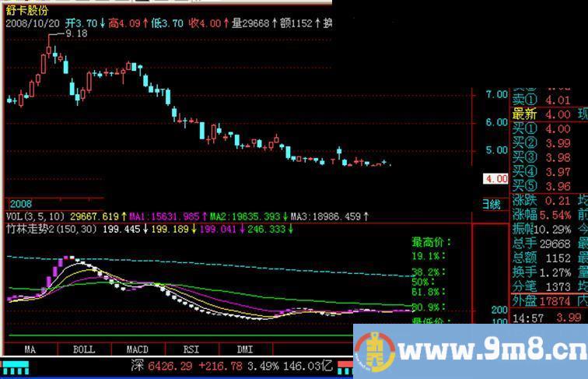Click the highlighted 4.00 current price tag
Viewport: 588px width, 379px height.
[495, 179]
